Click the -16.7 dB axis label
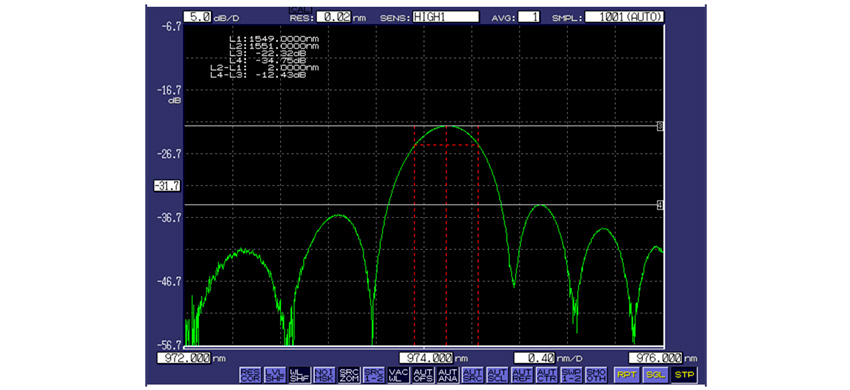The image size is (850, 390). 170,90
